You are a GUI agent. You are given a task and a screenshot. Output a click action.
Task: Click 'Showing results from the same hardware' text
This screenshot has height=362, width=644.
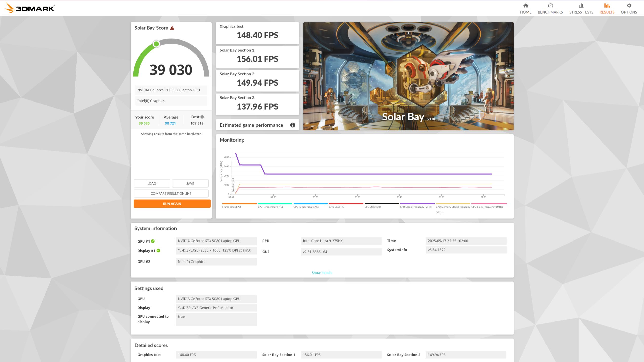[171, 134]
